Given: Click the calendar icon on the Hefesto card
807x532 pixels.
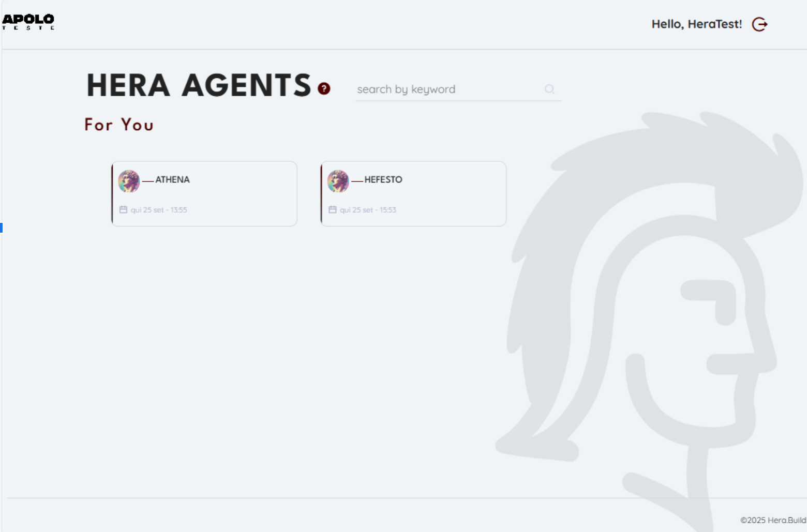Looking at the screenshot, I should click(333, 209).
